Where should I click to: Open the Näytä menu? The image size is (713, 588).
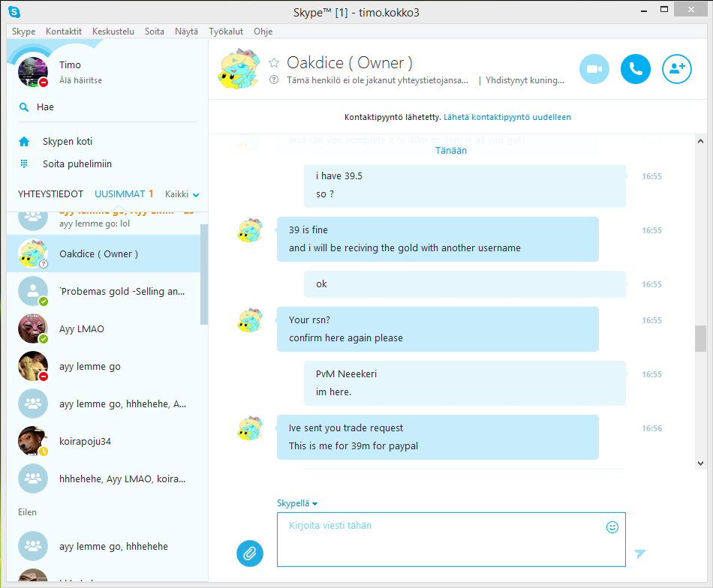click(x=186, y=31)
